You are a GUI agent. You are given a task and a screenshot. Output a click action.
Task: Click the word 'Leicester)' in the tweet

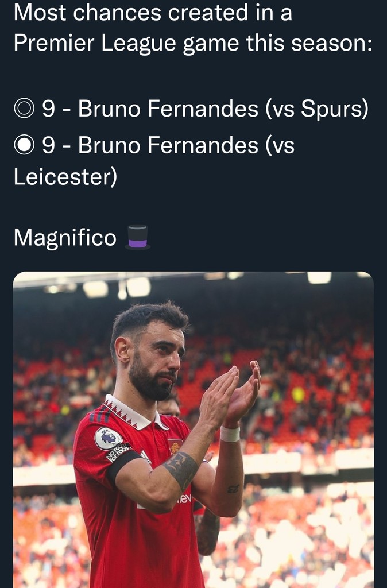click(65, 176)
